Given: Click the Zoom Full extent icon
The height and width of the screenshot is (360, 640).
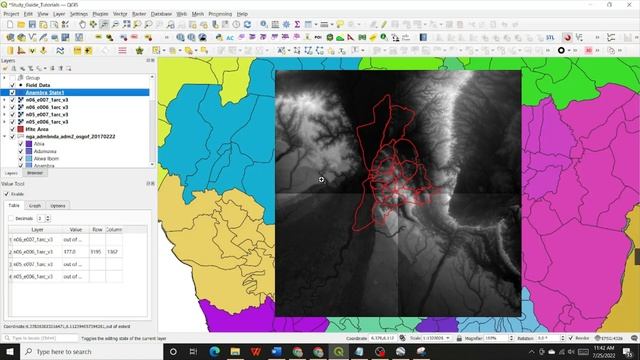Looking at the screenshot, I should coord(127,24).
